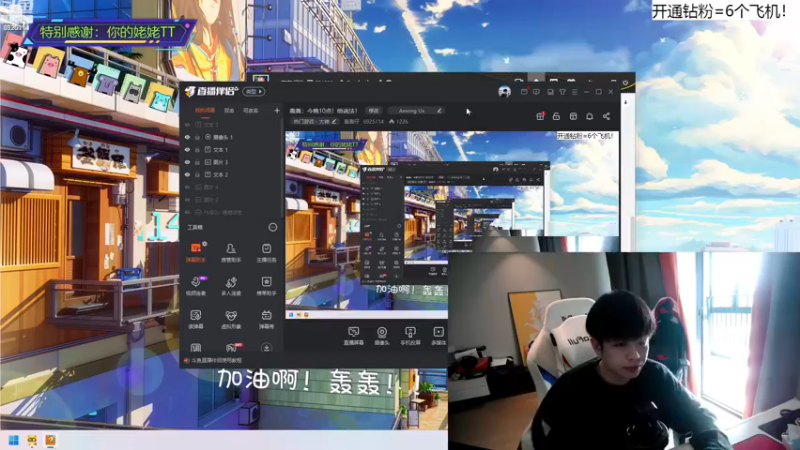Add 多媒体 multimedia source
This screenshot has height=450, width=800.
click(438, 336)
